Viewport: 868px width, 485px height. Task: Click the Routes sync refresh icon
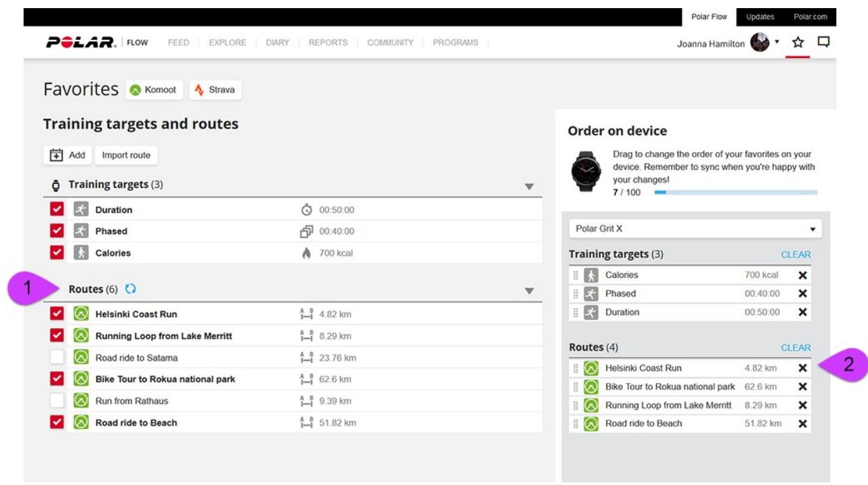pos(131,289)
